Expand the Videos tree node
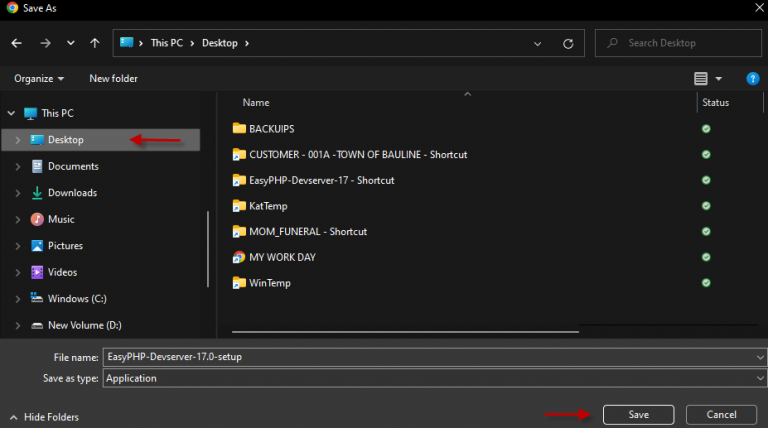The image size is (768, 428). (x=18, y=272)
